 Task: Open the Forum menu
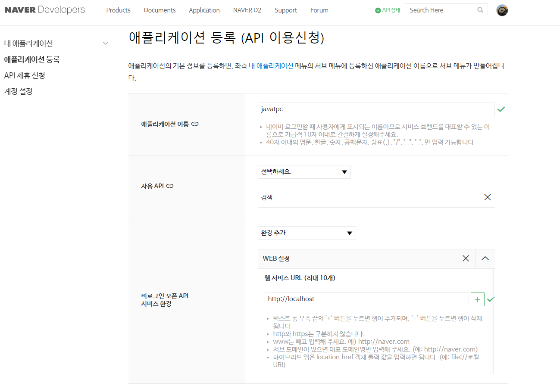point(319,10)
